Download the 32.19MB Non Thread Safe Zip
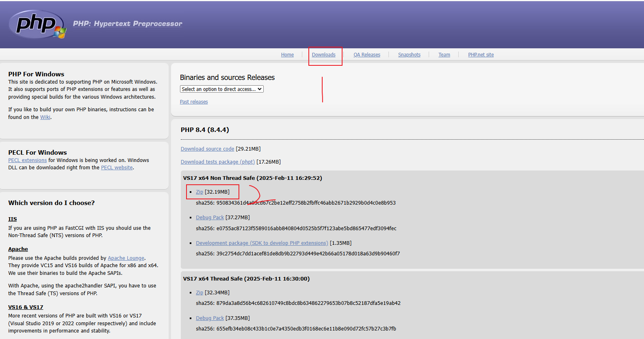Screen dimensions: 644x339 pos(199,192)
